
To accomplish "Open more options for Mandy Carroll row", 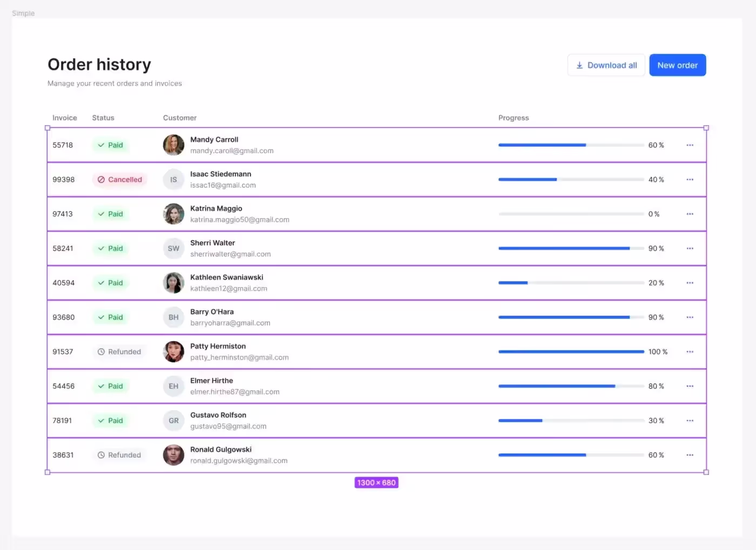I will pyautogui.click(x=690, y=145).
